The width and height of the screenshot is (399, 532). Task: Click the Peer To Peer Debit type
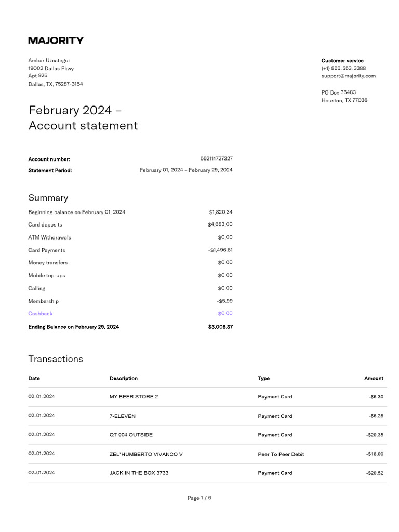point(281,454)
